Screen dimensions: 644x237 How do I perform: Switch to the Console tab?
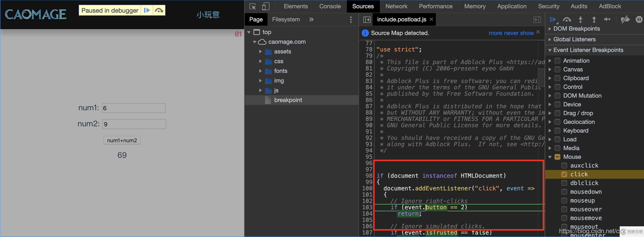[x=330, y=6]
